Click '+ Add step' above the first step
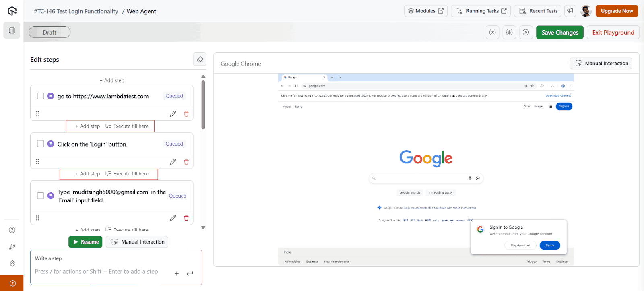Image resolution: width=644 pixels, height=291 pixels. coord(112,80)
